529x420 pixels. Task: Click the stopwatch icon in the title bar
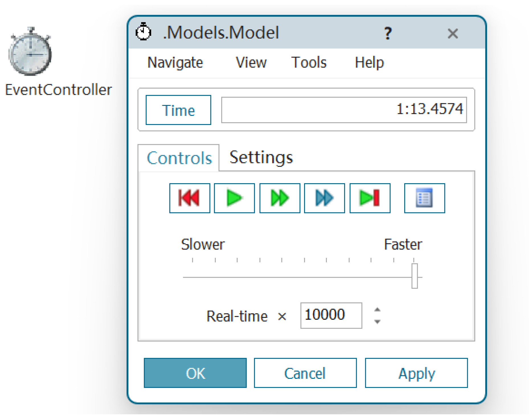click(x=143, y=32)
